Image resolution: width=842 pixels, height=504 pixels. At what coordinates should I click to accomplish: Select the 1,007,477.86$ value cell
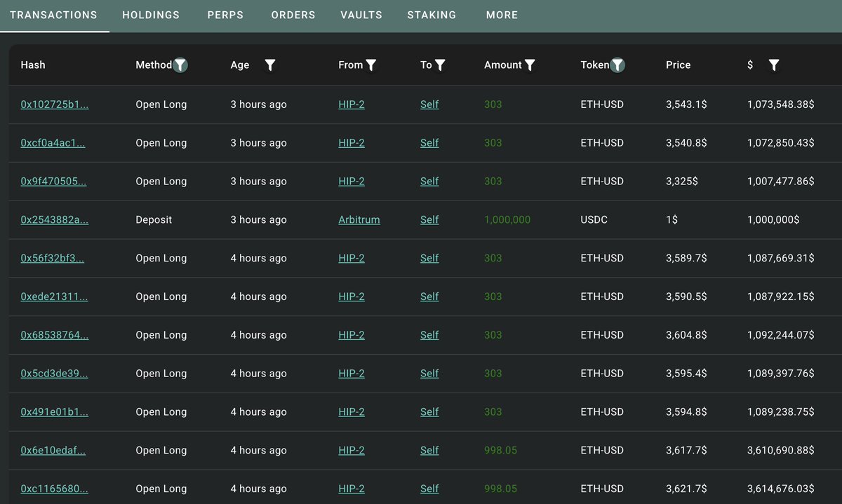point(781,182)
